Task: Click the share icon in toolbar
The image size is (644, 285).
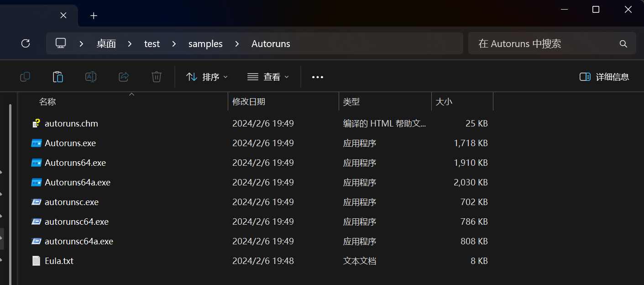Action: coord(124,77)
